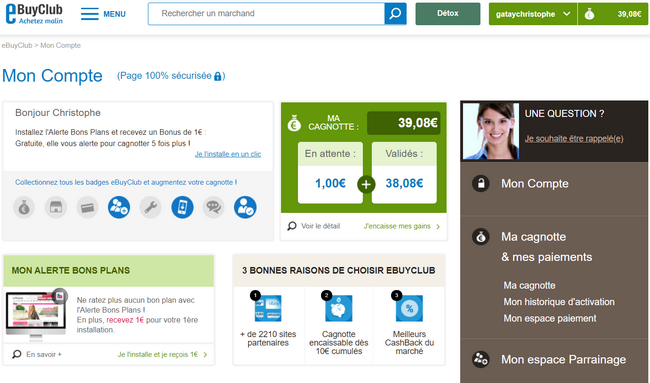Select the chat bubbles badge

[x=213, y=207]
